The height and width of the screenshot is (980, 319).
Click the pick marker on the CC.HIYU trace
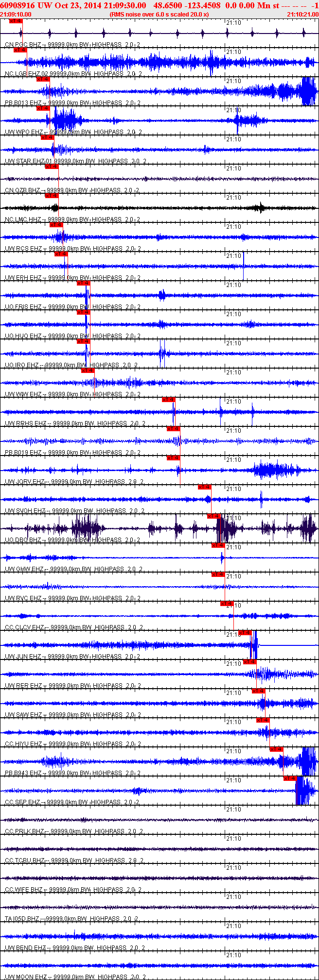(263, 720)
